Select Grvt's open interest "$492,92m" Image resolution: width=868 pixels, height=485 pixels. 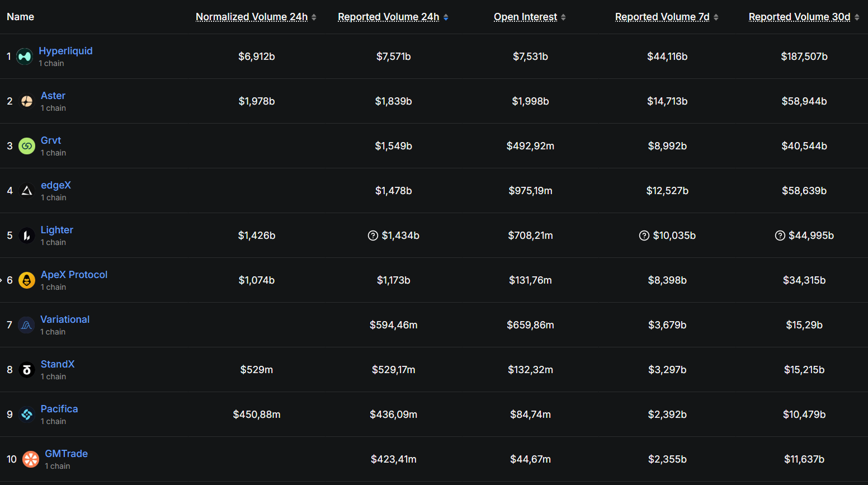pyautogui.click(x=531, y=146)
